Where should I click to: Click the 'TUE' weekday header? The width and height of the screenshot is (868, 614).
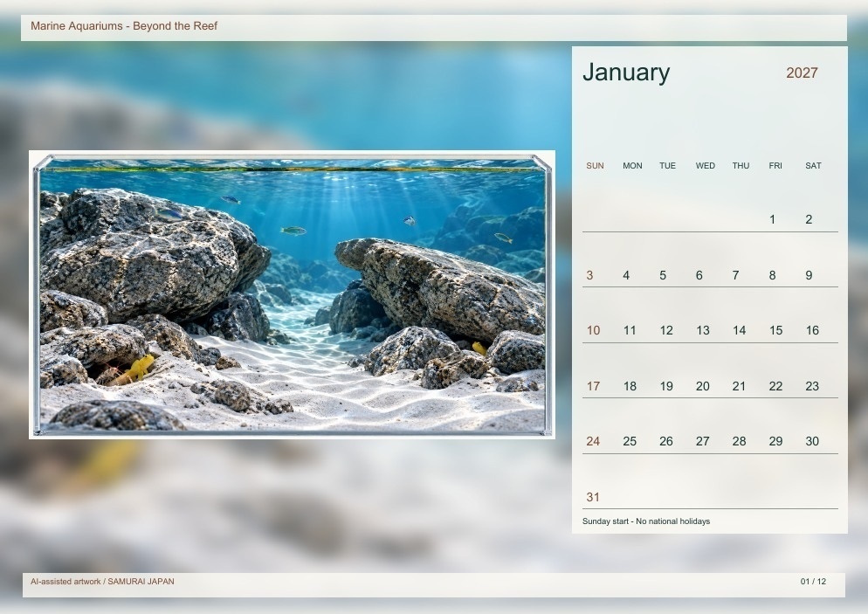(668, 166)
